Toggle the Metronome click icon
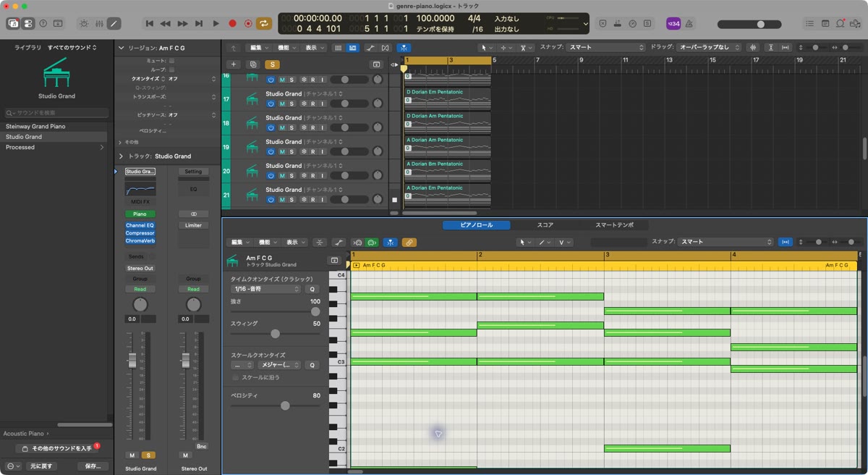Viewport: 868px width, 475px height. pos(688,23)
